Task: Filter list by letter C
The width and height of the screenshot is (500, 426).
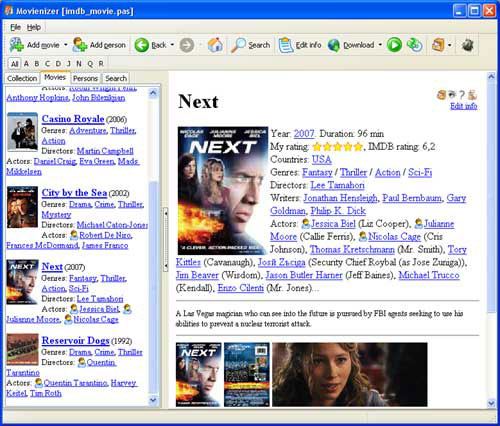Action: pyautogui.click(x=47, y=63)
